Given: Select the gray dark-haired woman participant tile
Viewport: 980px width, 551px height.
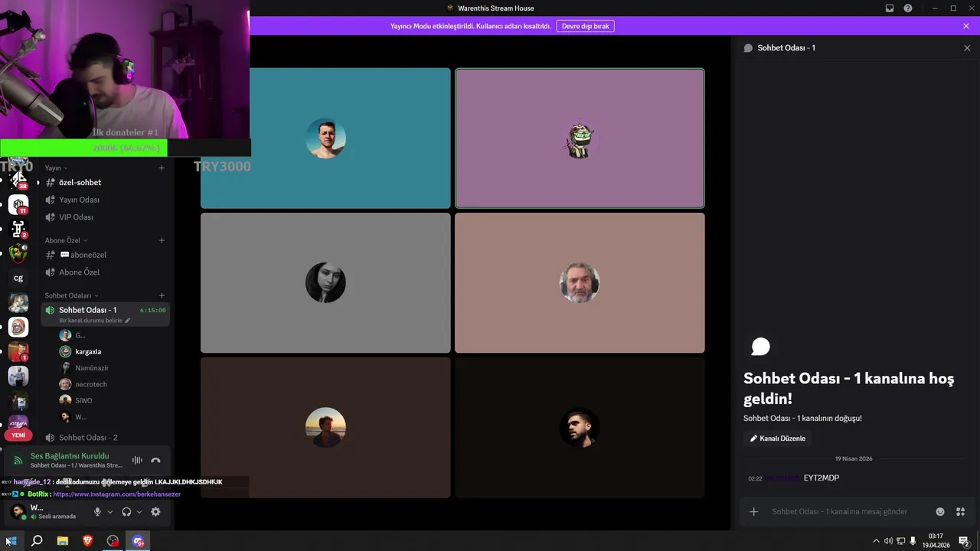Looking at the screenshot, I should tap(325, 283).
